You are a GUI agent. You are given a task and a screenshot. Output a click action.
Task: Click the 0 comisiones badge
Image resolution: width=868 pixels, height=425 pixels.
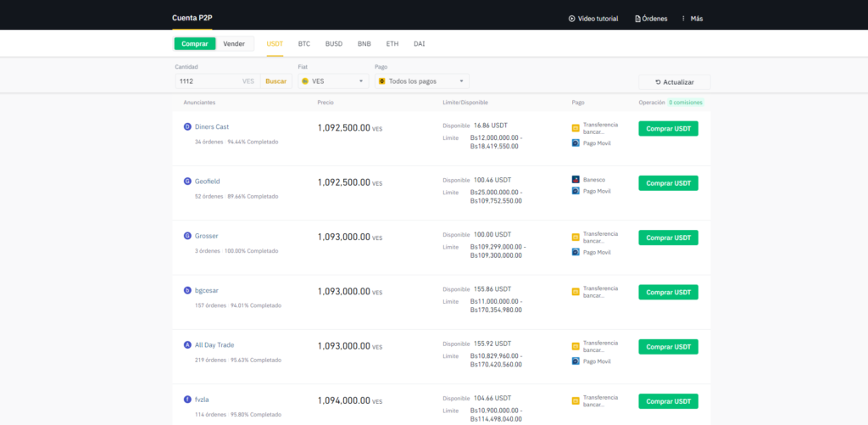(686, 103)
